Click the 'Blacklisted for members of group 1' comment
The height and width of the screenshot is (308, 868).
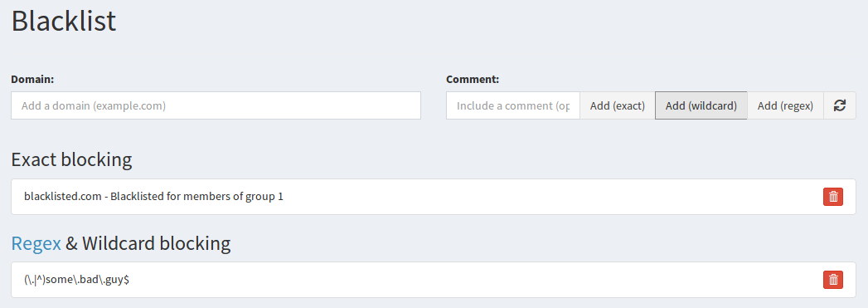point(197,196)
